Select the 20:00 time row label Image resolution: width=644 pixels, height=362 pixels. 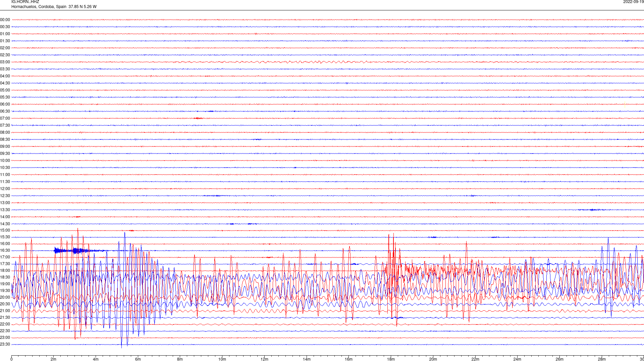click(5, 297)
